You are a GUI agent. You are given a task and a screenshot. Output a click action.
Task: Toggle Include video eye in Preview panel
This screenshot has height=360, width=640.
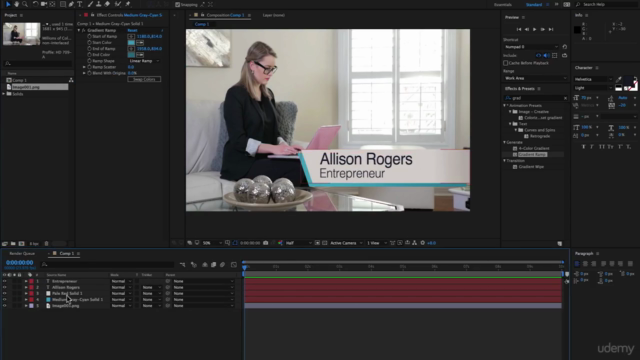tap(538, 56)
